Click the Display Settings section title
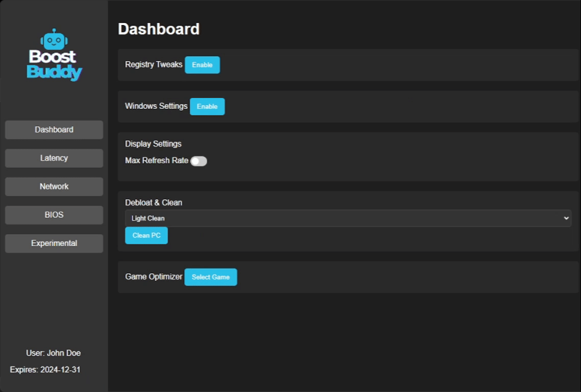581x392 pixels. click(153, 144)
